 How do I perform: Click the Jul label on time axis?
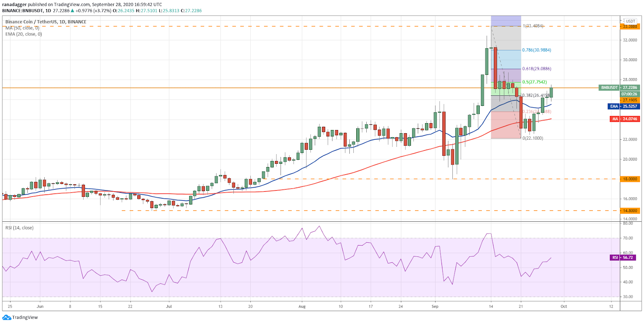pyautogui.click(x=169, y=306)
